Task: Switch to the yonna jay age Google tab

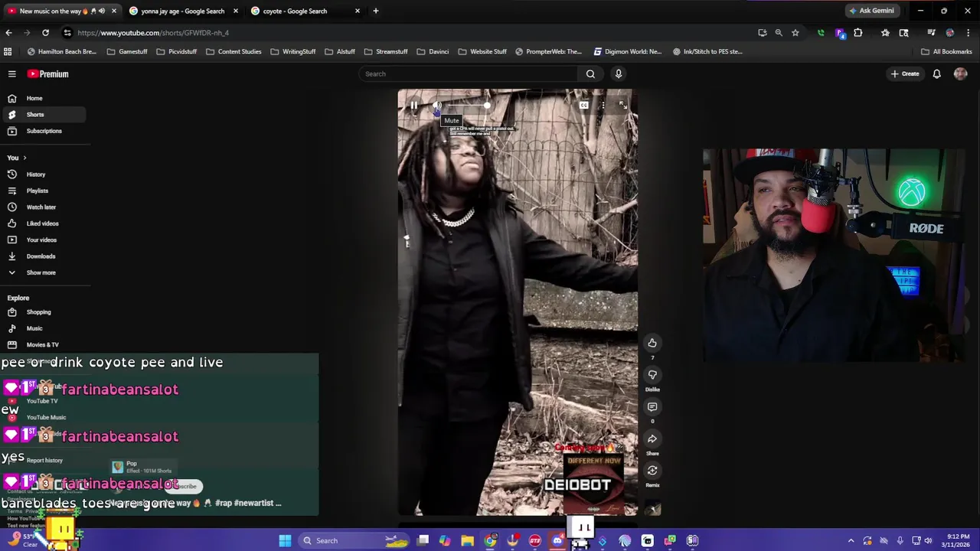Action: 182,11
